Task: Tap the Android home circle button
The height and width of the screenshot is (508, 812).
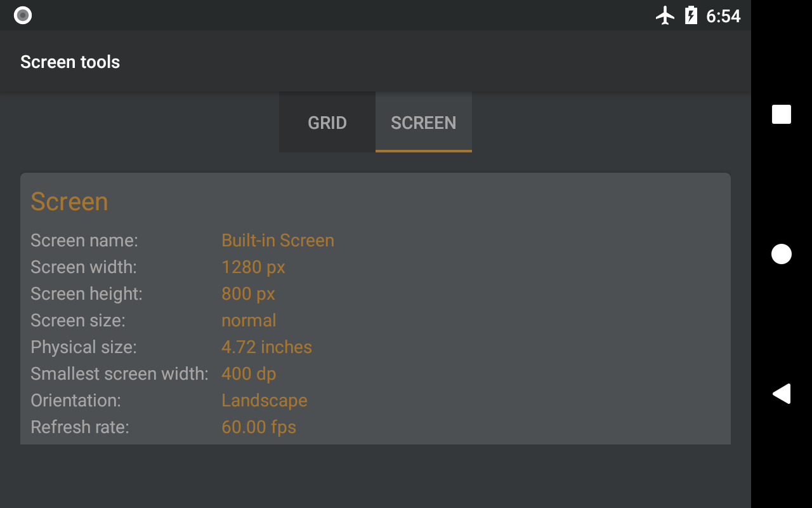Action: pyautogui.click(x=782, y=254)
